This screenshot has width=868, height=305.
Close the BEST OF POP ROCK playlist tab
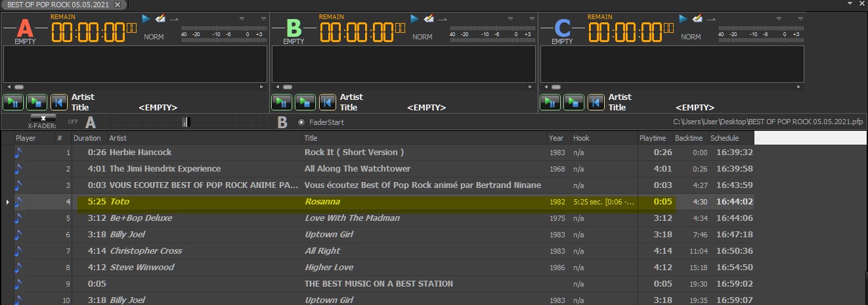[x=118, y=5]
